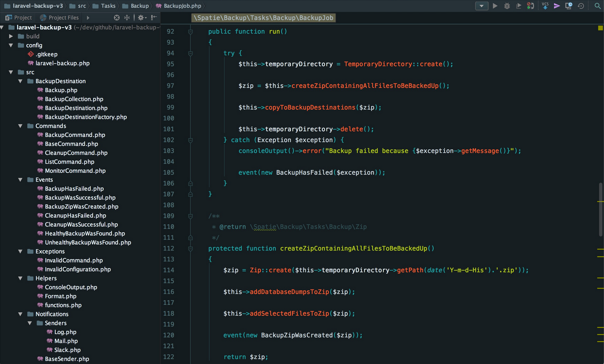The image size is (604, 364).
Task: Click the BackupHasFailed reference on line 105
Action: pos(306,172)
